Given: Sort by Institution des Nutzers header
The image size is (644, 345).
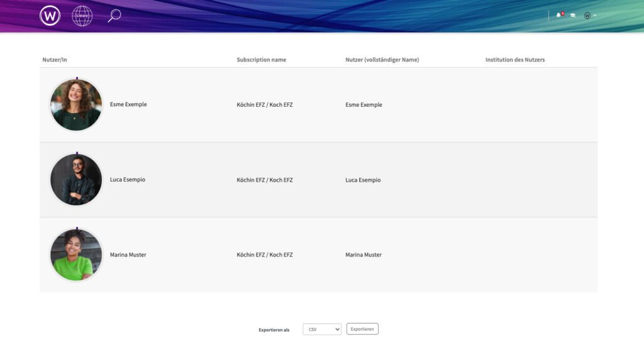Looking at the screenshot, I should pos(515,60).
